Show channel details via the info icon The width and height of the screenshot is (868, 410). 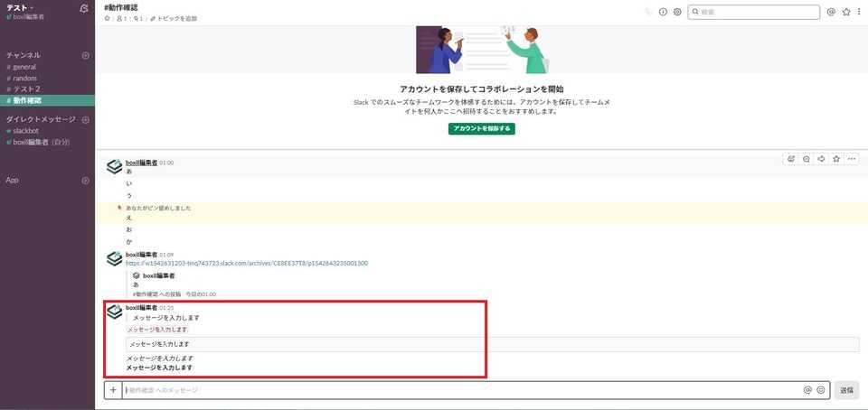(663, 12)
